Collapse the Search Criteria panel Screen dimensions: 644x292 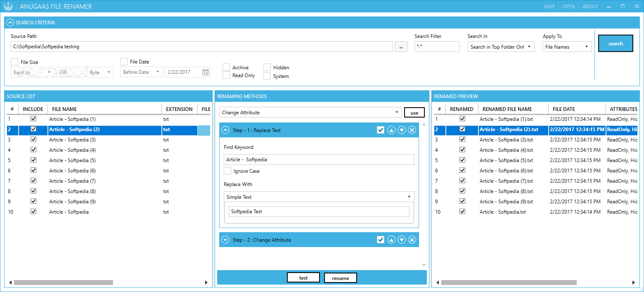pos(10,23)
